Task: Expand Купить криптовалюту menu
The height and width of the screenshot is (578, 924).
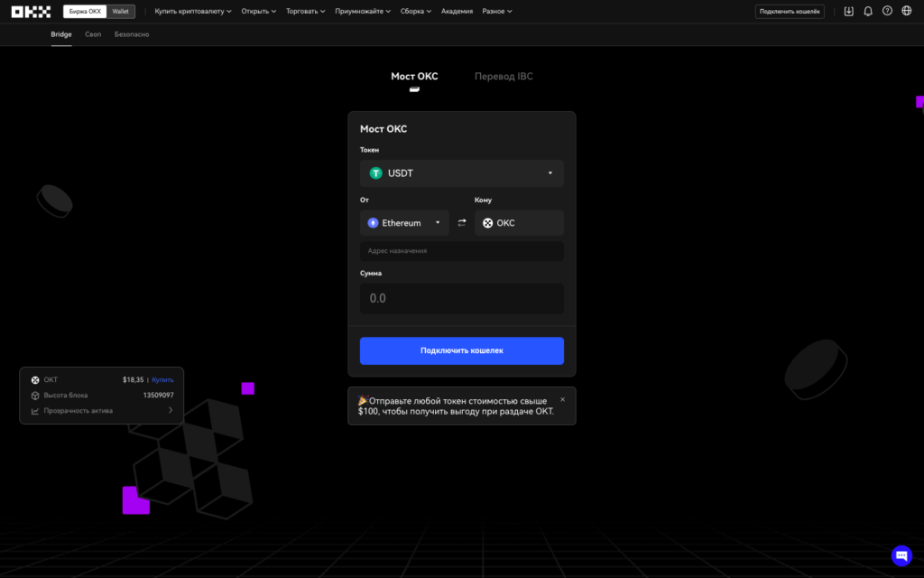Action: (x=193, y=12)
